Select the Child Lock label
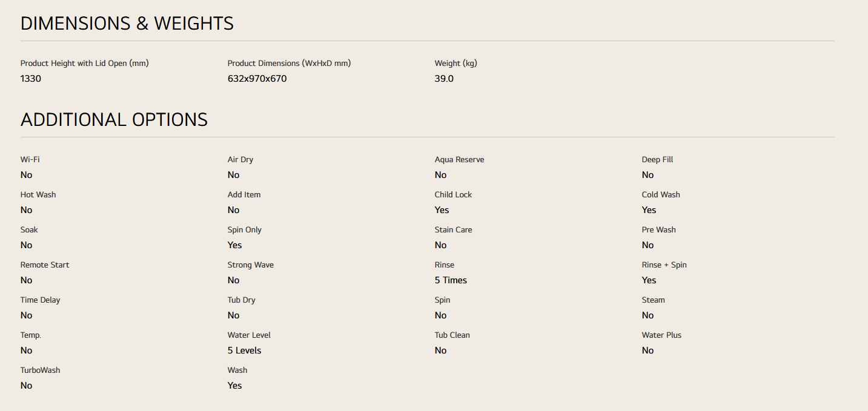 click(x=453, y=195)
